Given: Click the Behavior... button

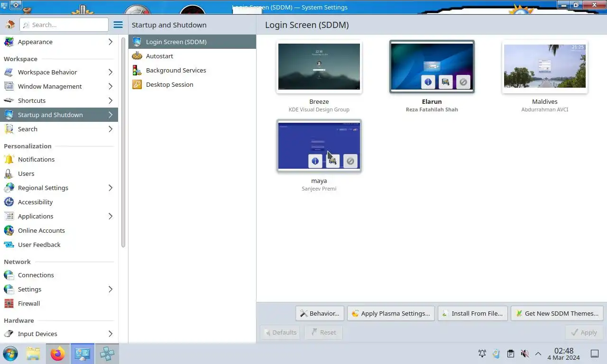Looking at the screenshot, I should tap(320, 313).
